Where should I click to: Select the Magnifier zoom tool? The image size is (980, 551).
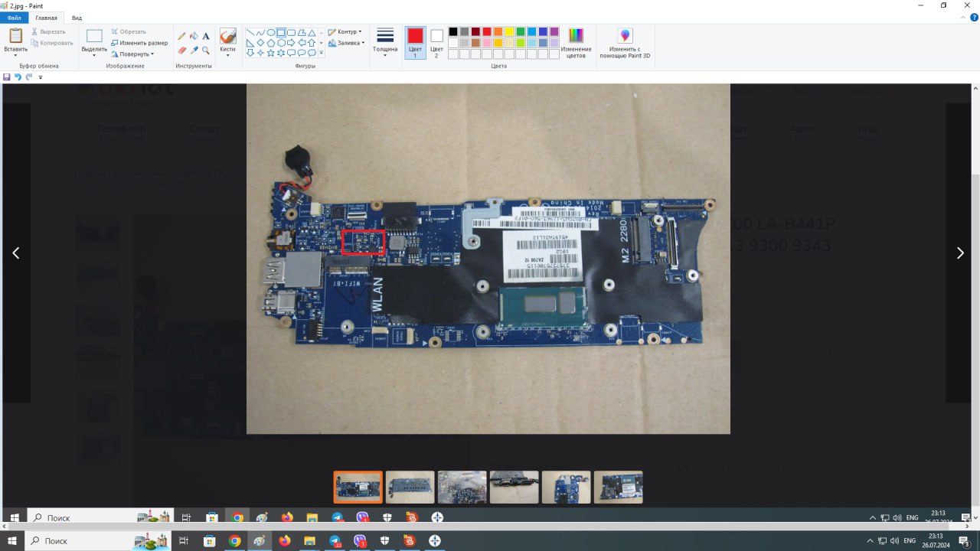tap(206, 50)
